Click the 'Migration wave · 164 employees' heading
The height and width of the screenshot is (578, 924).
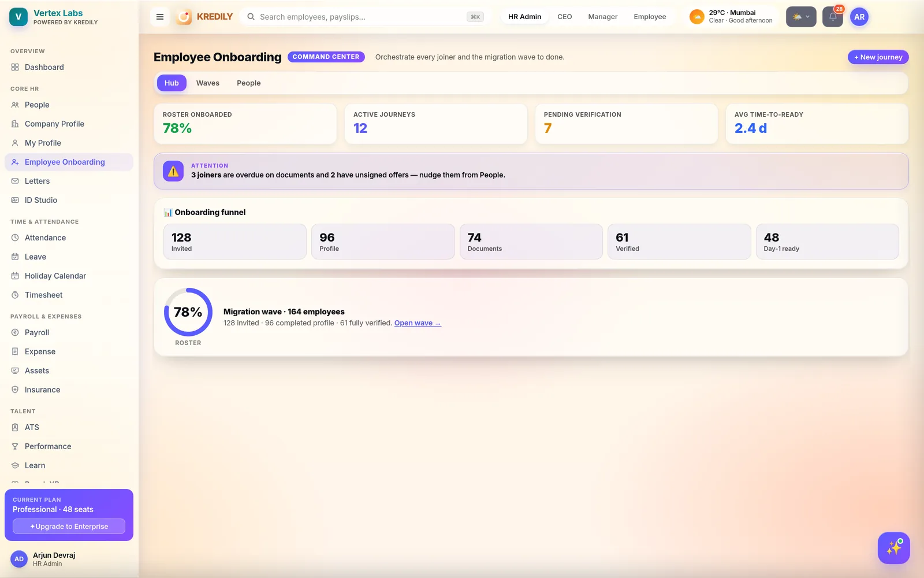pyautogui.click(x=284, y=312)
